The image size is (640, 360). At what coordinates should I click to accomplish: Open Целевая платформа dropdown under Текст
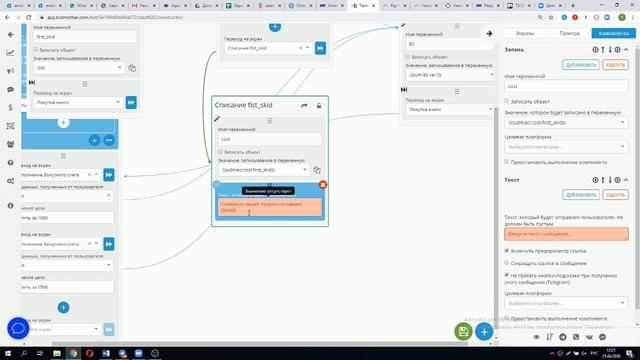coord(566,303)
